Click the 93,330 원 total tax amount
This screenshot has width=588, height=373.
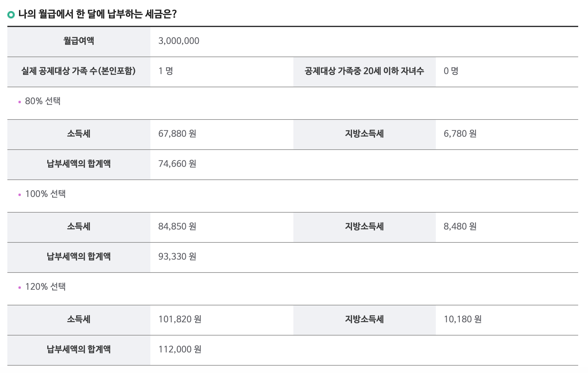click(x=177, y=257)
